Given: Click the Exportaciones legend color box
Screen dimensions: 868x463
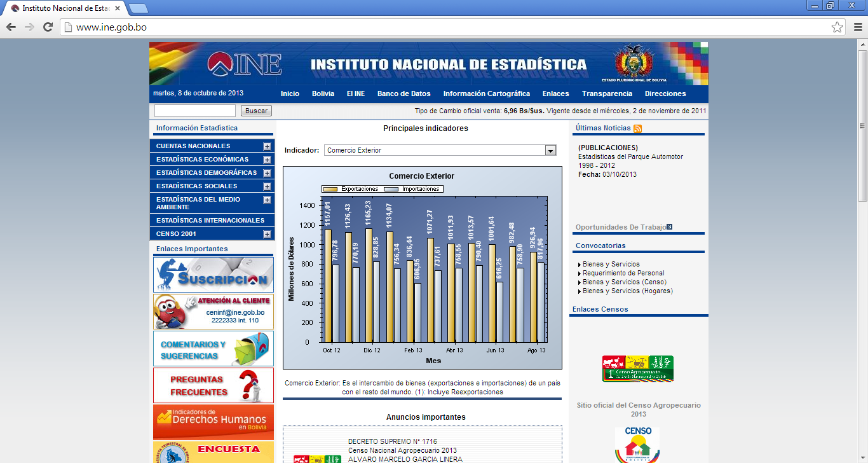Looking at the screenshot, I should point(331,189).
